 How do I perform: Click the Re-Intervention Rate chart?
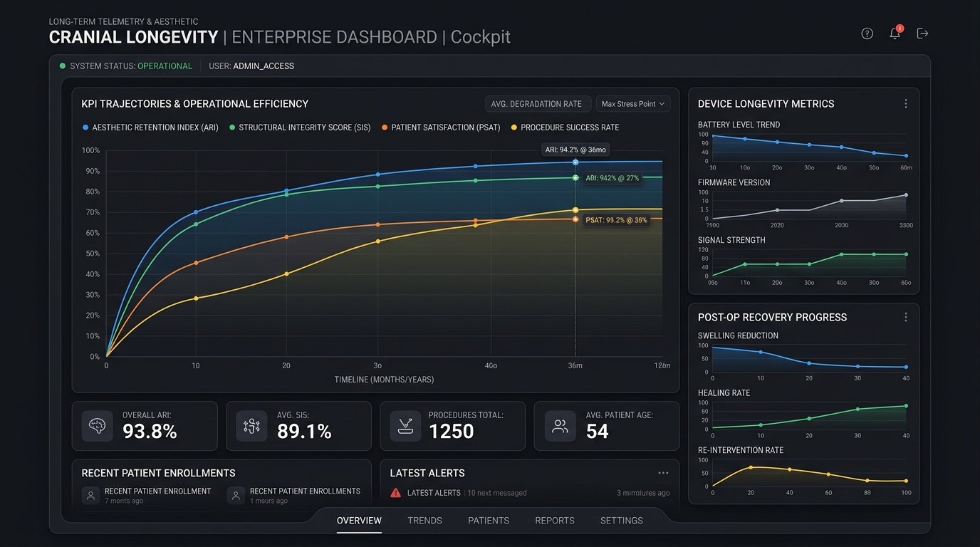(x=810, y=474)
